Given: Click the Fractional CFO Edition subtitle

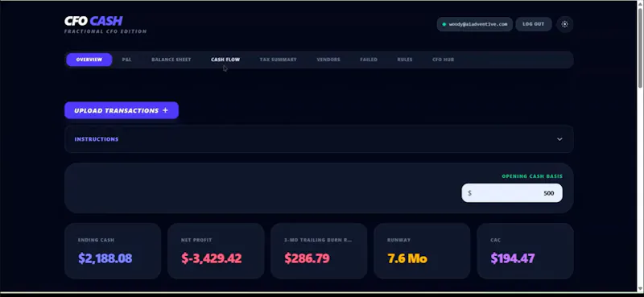Looking at the screenshot, I should point(105,31).
